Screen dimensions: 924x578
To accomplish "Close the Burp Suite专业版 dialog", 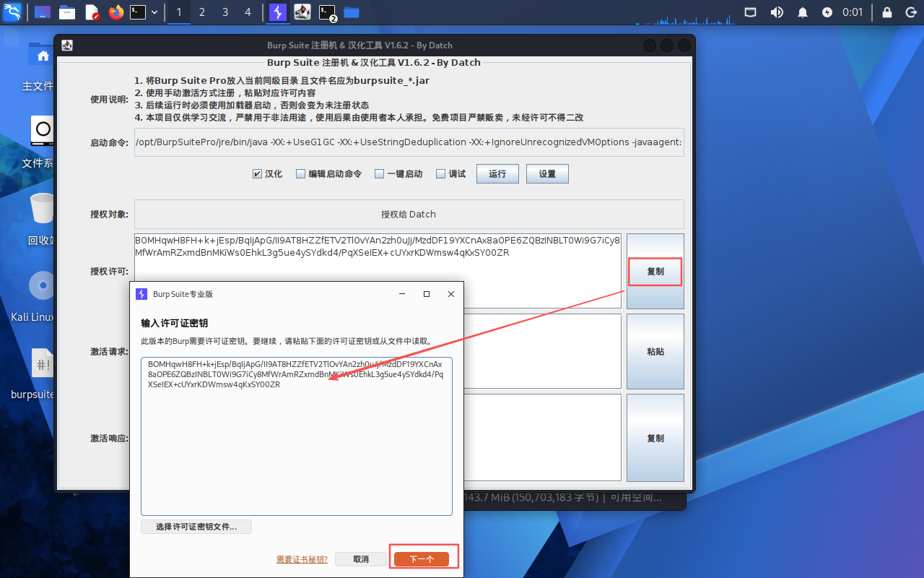I will click(451, 294).
